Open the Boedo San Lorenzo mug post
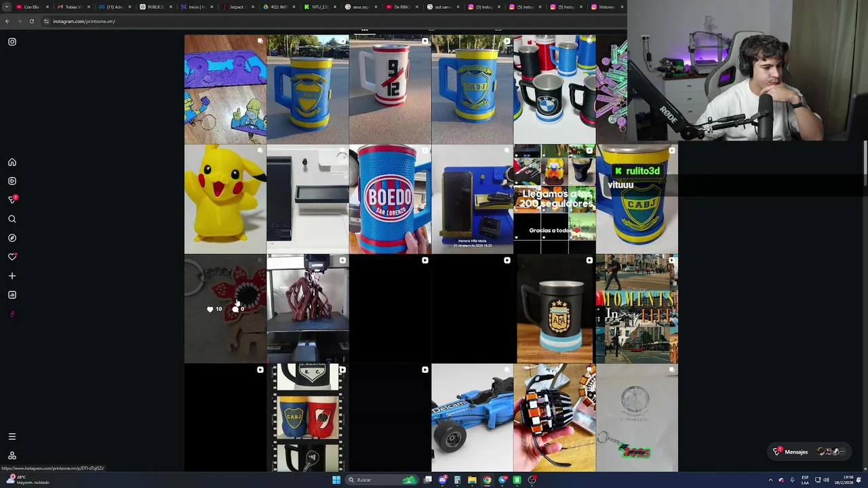This screenshot has height=488, width=868. pyautogui.click(x=390, y=199)
